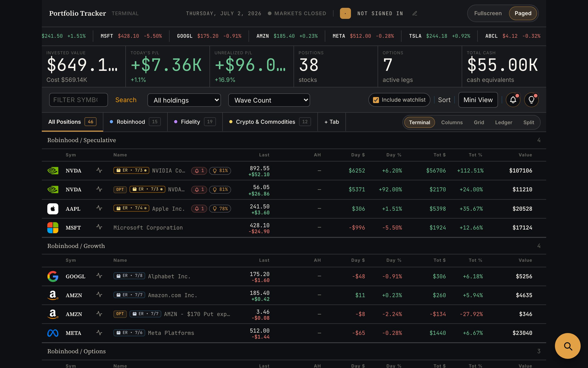
Task: Click the purple Fidelity tab color dot
Action: 176,122
